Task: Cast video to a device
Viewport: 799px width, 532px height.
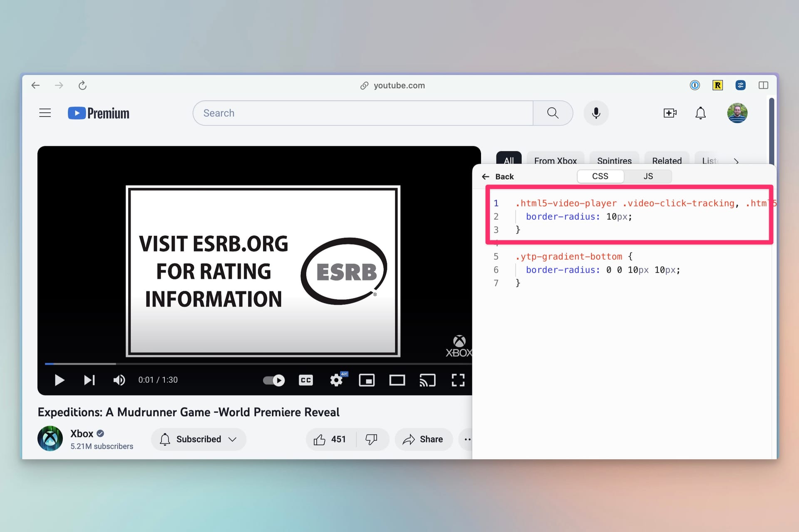Action: 427,380
